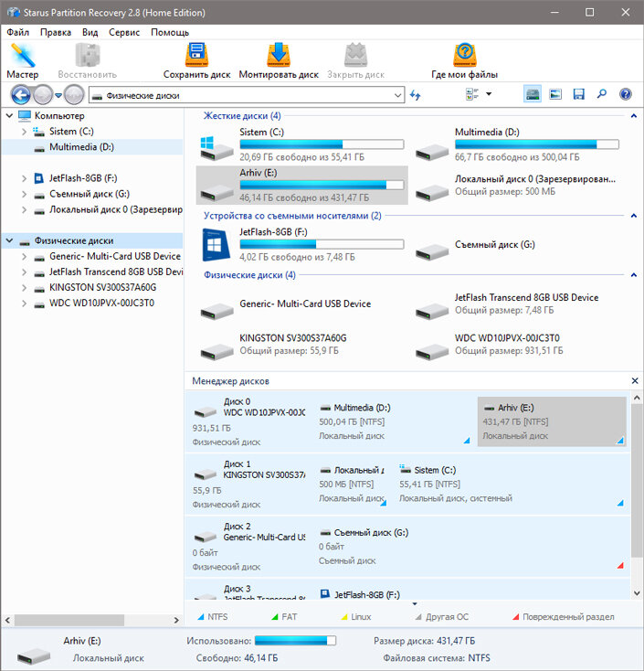
Task: Select Локальный диск 0 reserved drive tile
Action: click(x=517, y=186)
